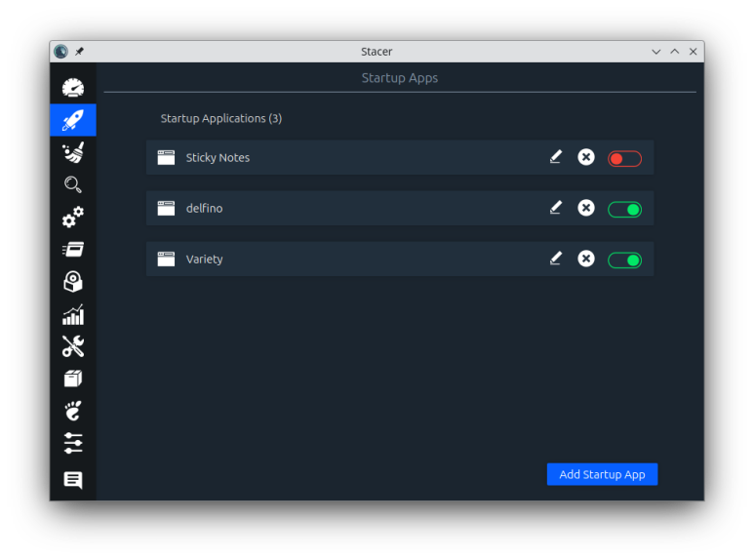754x560 pixels.
Task: Disable the delfino startup toggle
Action: click(x=624, y=210)
